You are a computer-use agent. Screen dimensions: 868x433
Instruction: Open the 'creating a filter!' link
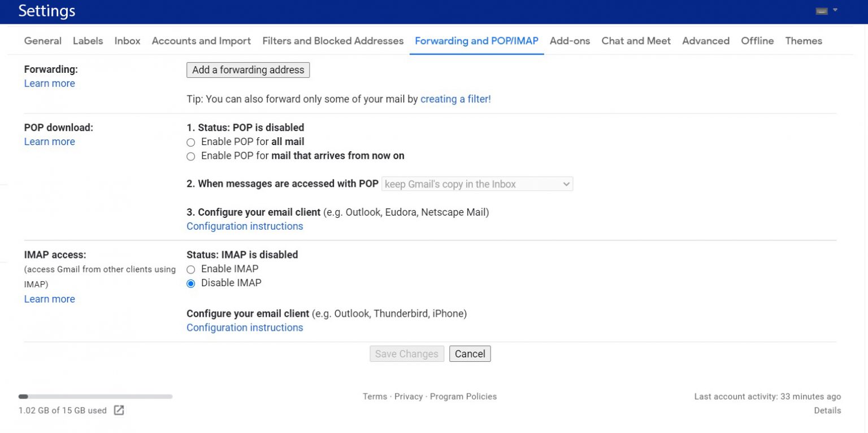[455, 99]
